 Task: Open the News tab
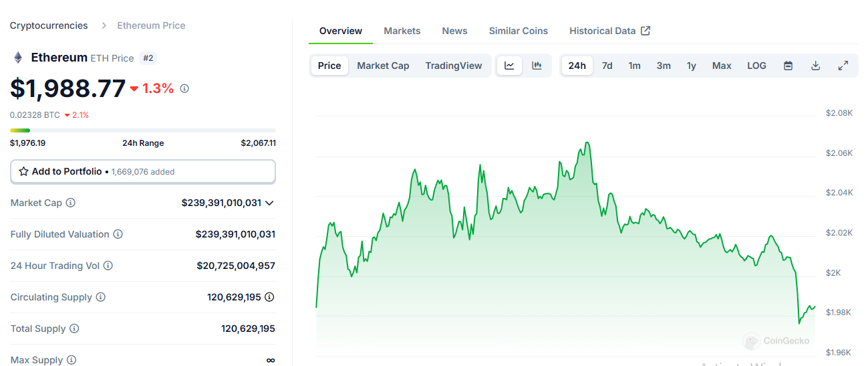[x=455, y=31]
